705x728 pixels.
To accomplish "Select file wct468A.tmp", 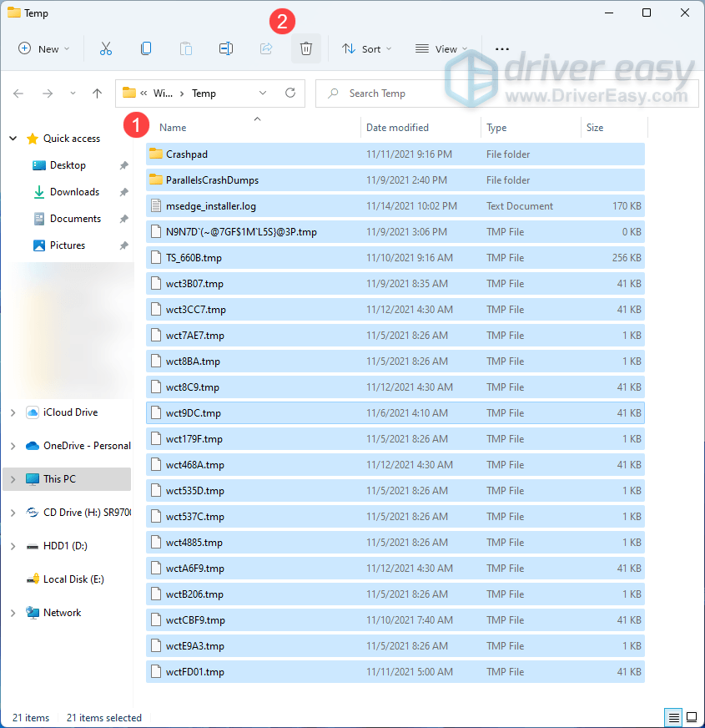I will tap(395, 465).
